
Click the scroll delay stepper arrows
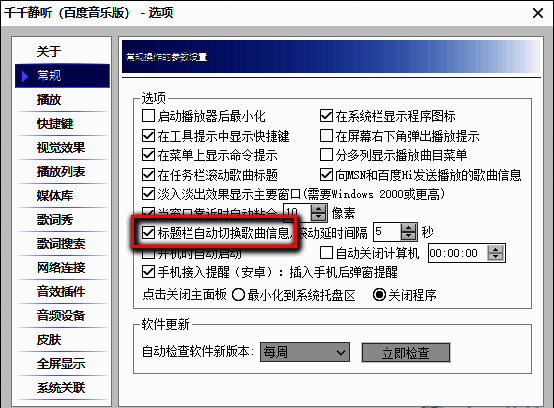[x=409, y=232]
